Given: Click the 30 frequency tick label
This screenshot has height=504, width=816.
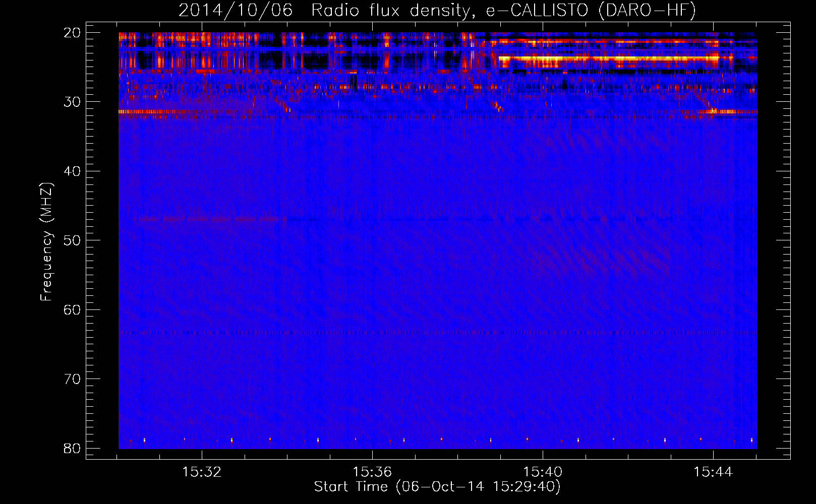Looking at the screenshot, I should tap(73, 102).
